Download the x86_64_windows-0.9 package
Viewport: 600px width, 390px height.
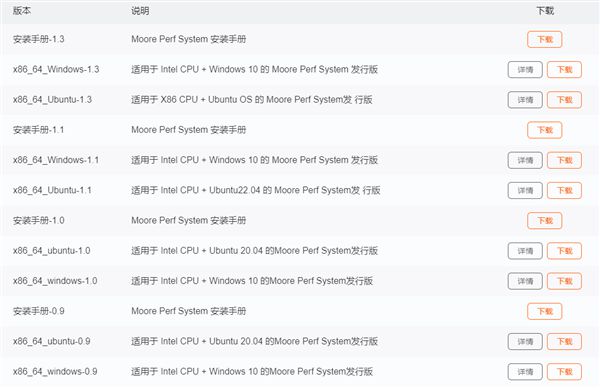coord(564,372)
